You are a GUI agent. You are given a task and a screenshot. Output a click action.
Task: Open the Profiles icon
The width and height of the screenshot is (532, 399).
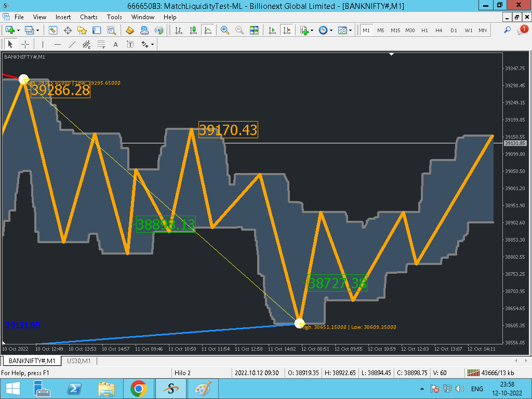(x=29, y=30)
